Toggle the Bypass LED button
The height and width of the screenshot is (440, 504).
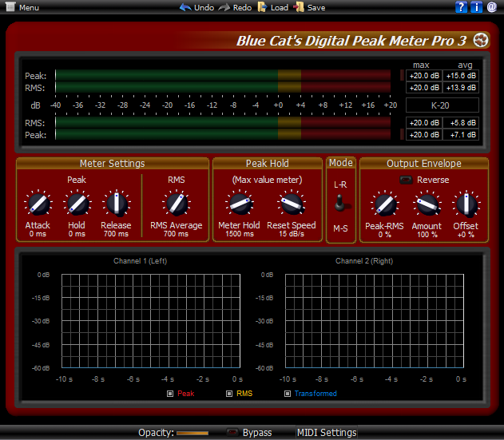[x=232, y=432]
